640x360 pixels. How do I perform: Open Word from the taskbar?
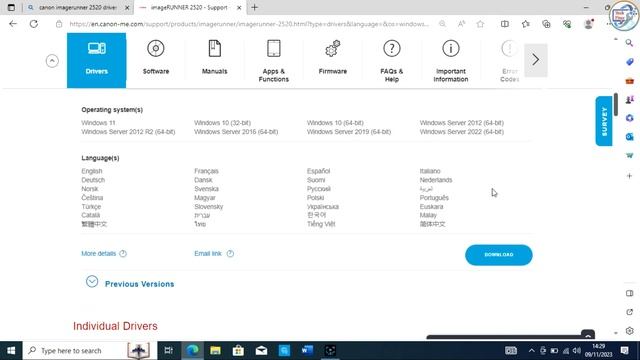(307, 351)
